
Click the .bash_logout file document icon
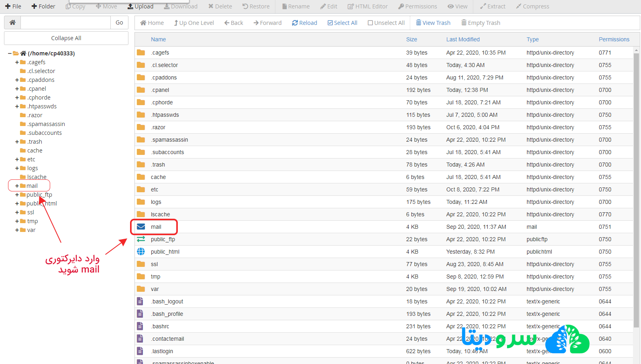(140, 301)
